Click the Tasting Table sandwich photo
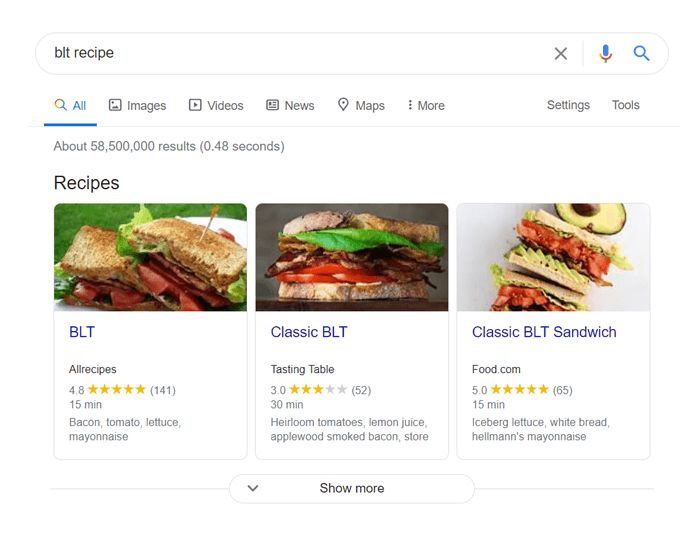 pos(352,257)
